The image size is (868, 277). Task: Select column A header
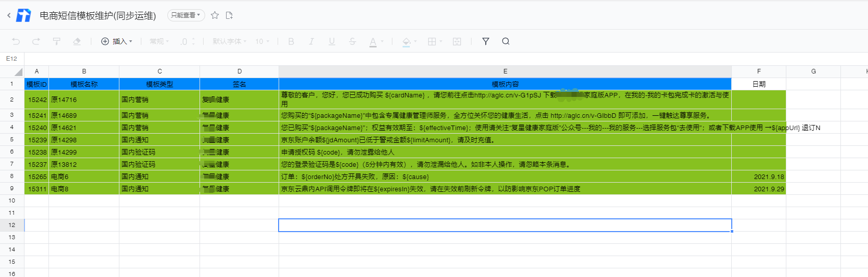[x=37, y=71]
